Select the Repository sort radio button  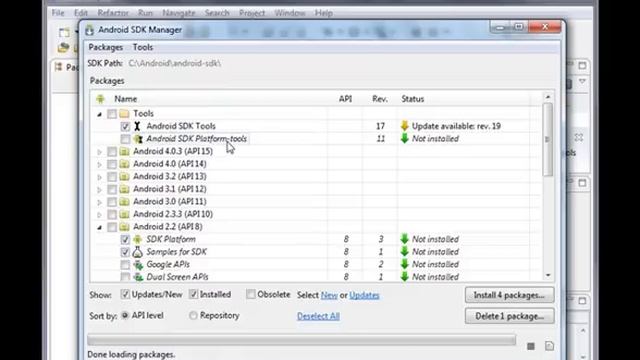[x=193, y=315]
